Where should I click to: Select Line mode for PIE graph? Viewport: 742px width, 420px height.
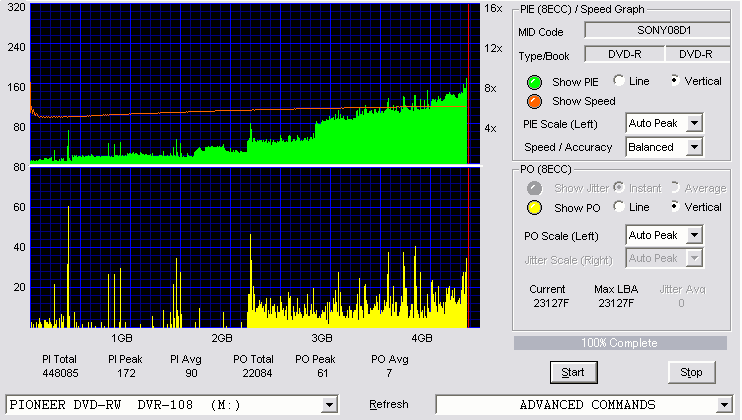point(618,81)
